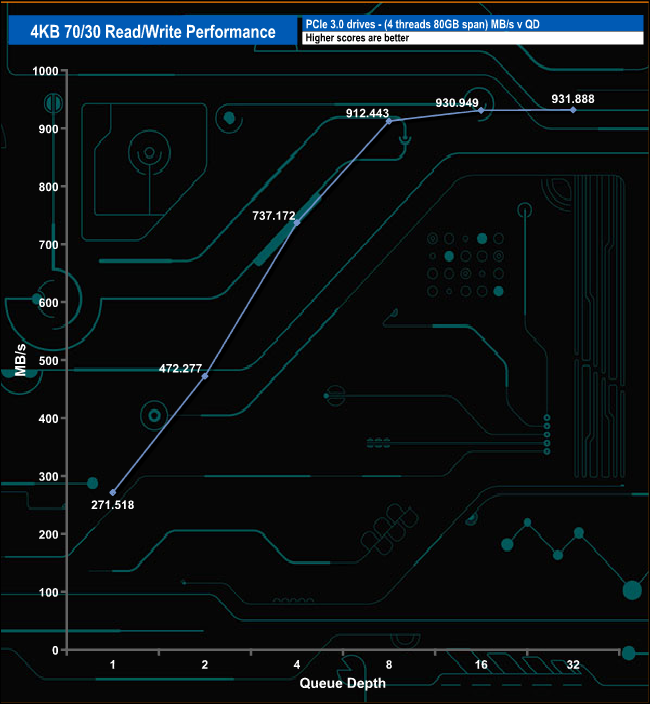650x704 pixels.
Task: Click the 472.277 data label
Action: [180, 369]
